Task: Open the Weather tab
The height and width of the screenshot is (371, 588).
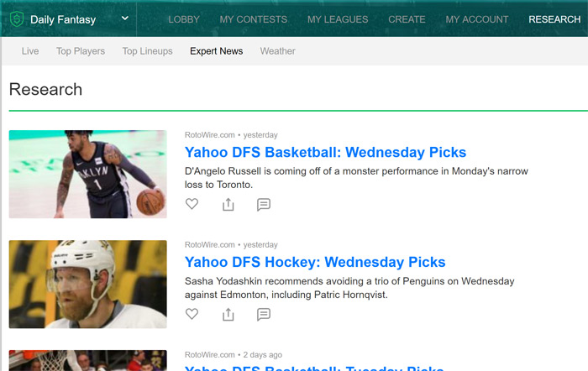Action: (x=278, y=51)
